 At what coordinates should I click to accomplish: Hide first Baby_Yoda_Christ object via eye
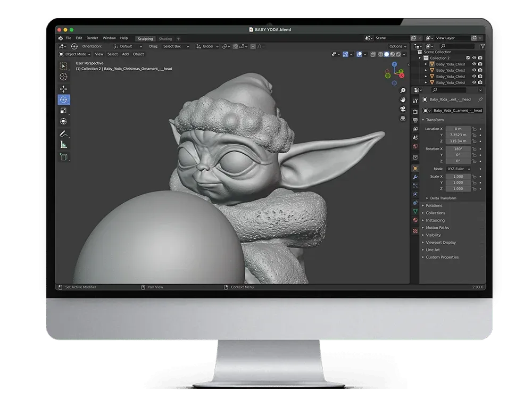pyautogui.click(x=475, y=64)
